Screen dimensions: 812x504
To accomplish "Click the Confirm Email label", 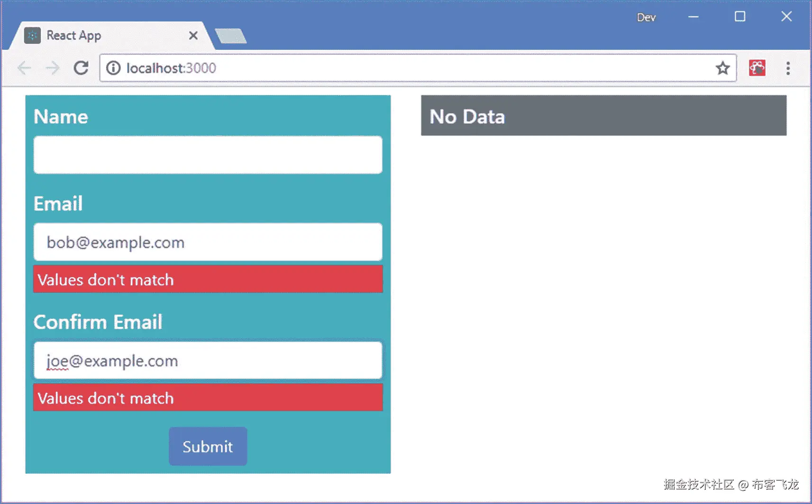I will coord(98,322).
